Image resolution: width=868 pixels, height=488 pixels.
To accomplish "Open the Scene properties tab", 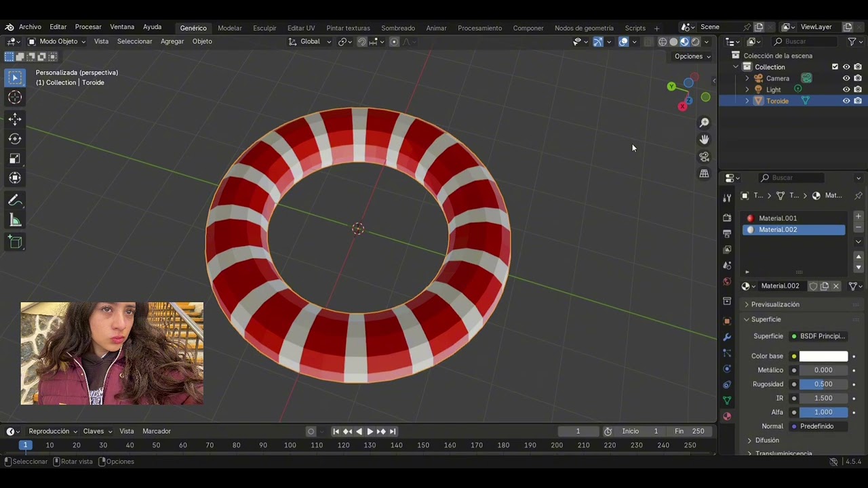I will [x=727, y=266].
